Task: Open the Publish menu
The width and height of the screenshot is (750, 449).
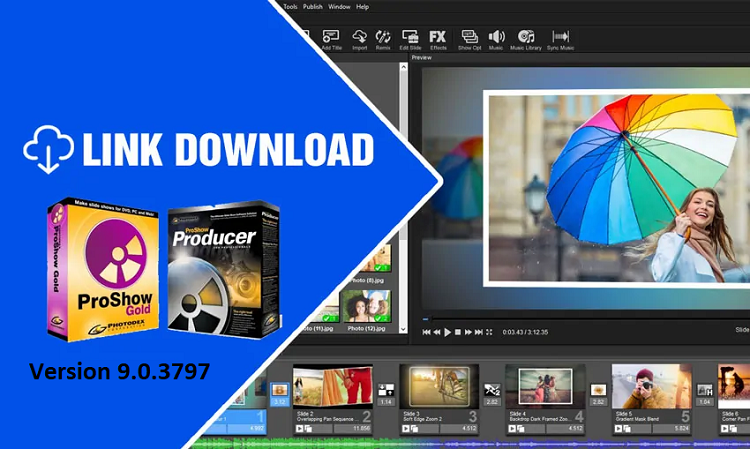Action: [313, 7]
